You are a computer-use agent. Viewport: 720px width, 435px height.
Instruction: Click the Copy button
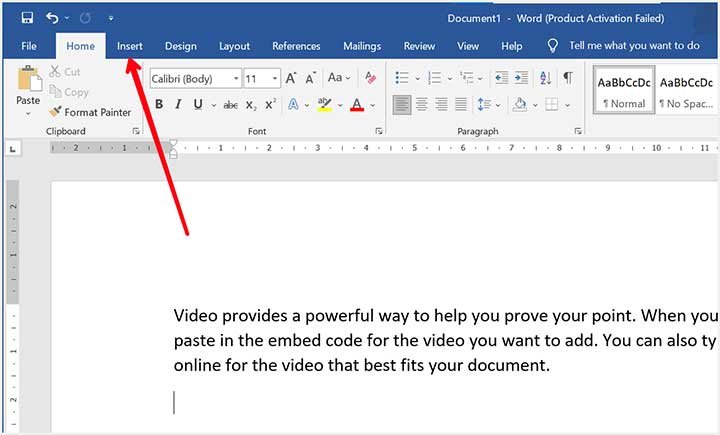click(69, 92)
